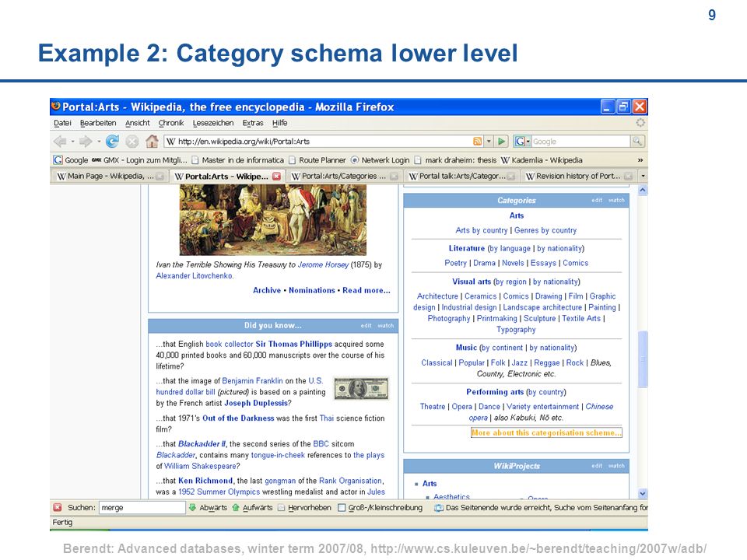Click the RSS feed icon in address bar
This screenshot has height=560, width=747.
pyautogui.click(x=477, y=142)
